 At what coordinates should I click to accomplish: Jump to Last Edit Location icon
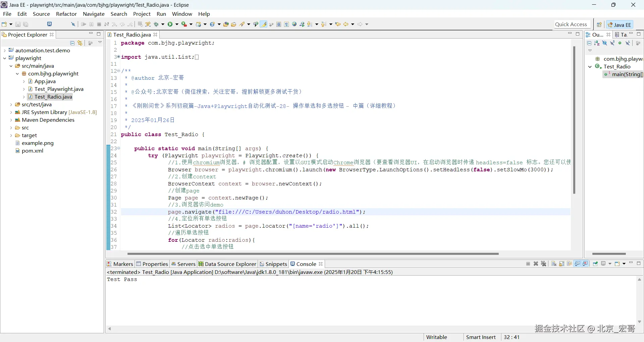[338, 24]
